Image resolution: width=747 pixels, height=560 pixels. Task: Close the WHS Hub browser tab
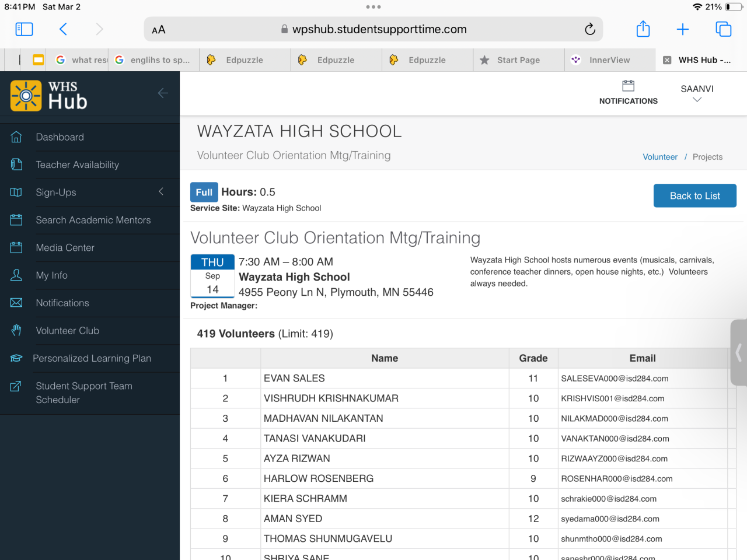pos(667,60)
